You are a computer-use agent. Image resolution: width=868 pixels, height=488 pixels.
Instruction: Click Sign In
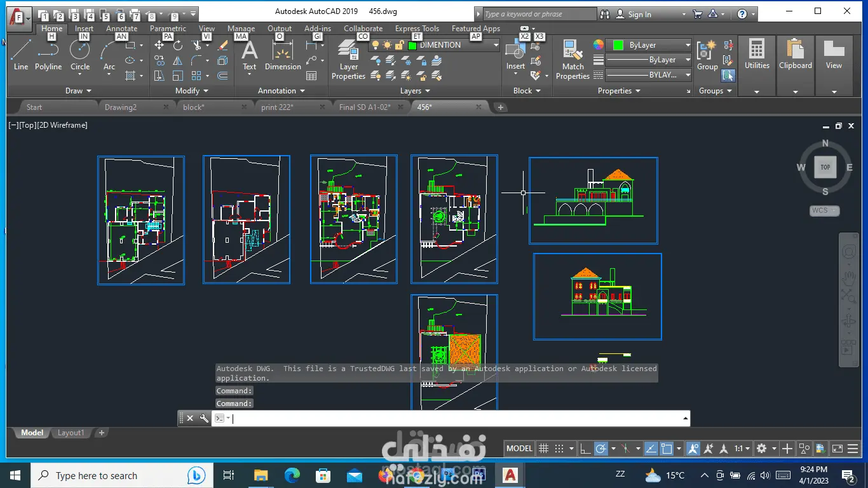pos(639,14)
